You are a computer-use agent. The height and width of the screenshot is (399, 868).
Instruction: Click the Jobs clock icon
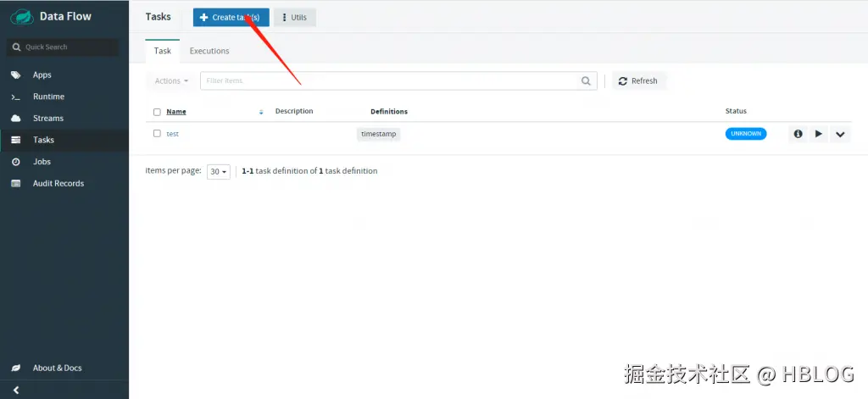tap(16, 162)
